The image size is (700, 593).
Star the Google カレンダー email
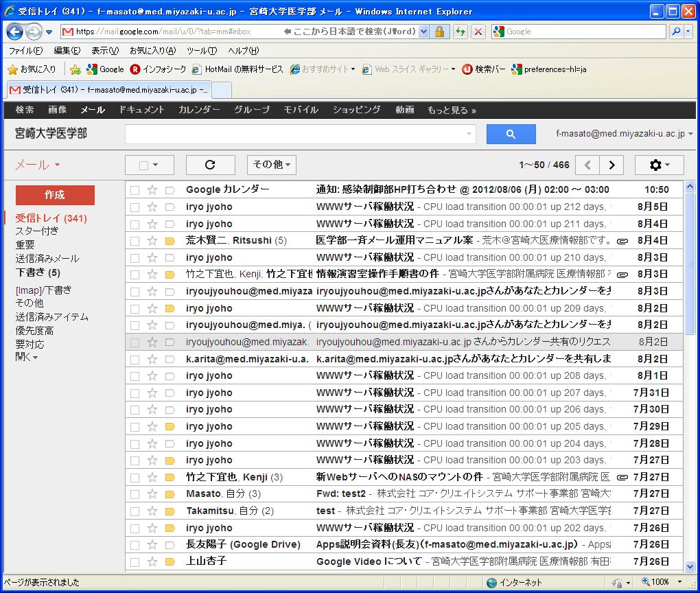point(152,190)
